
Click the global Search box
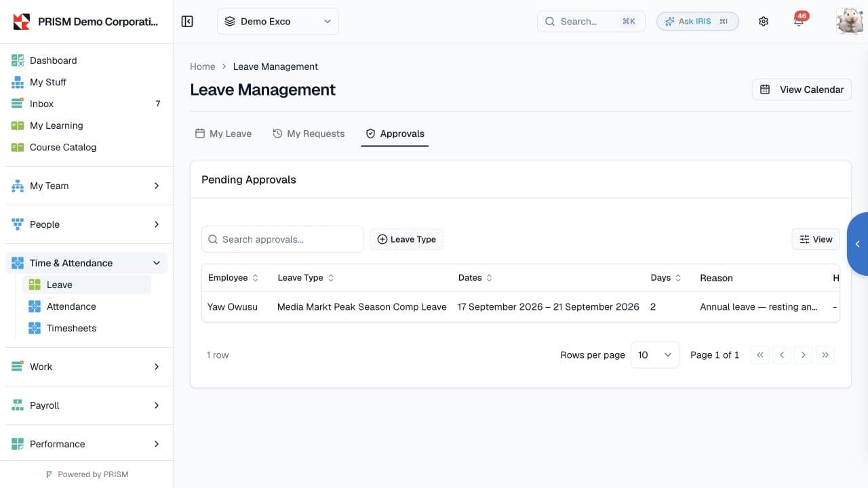point(591,22)
